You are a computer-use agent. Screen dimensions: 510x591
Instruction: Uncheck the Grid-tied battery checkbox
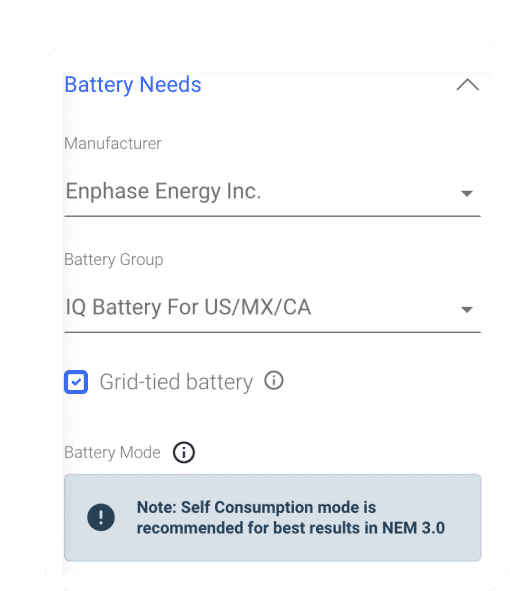pos(76,382)
